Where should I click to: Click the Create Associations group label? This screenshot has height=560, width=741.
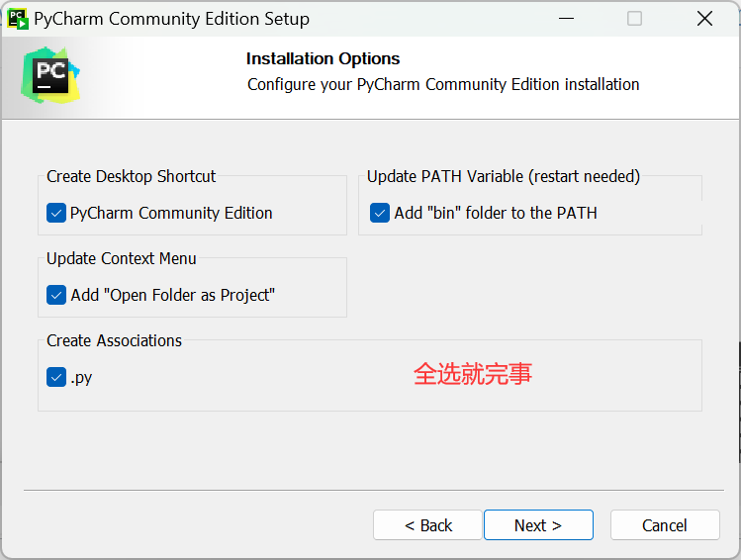[x=114, y=340]
